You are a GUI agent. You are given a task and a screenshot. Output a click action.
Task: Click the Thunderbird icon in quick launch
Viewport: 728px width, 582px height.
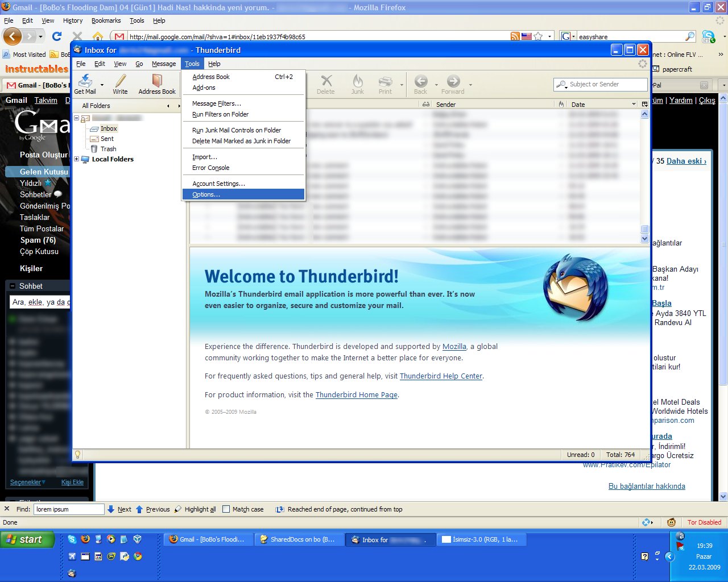pos(72,573)
